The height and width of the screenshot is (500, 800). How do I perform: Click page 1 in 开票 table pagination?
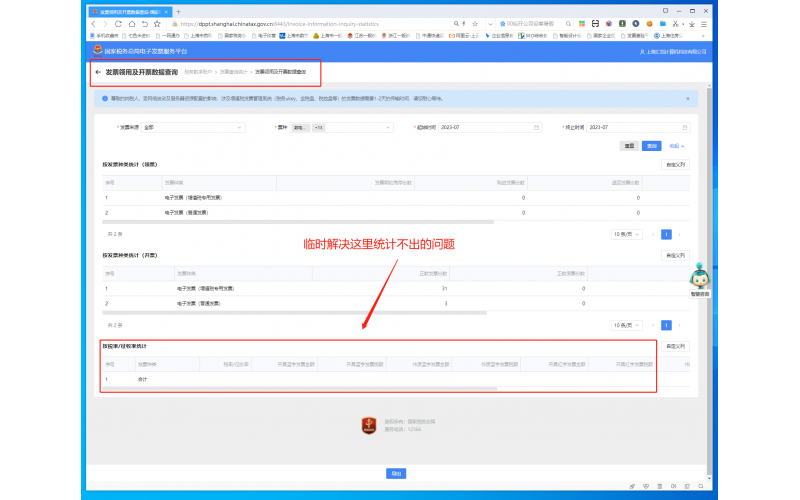pyautogui.click(x=666, y=325)
